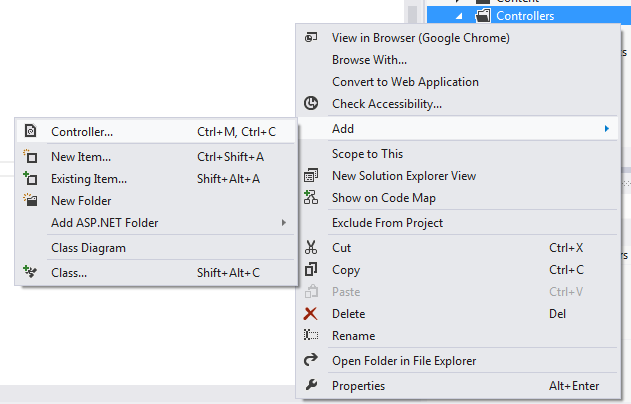The width and height of the screenshot is (631, 404).
Task: Click the Existing Item icon
Action: (x=30, y=179)
